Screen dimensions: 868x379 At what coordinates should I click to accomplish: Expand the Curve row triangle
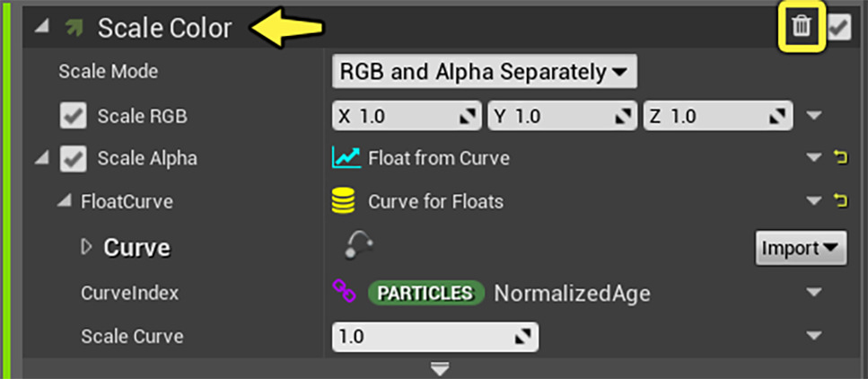coord(87,246)
